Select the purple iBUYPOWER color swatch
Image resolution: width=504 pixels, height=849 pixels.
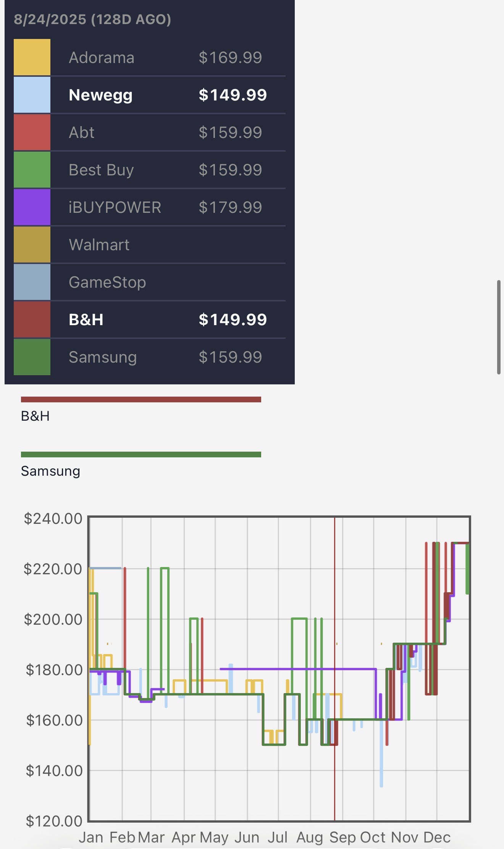32,207
